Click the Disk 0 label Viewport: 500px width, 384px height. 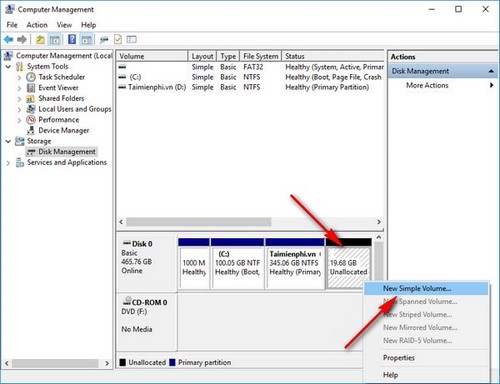[142, 244]
